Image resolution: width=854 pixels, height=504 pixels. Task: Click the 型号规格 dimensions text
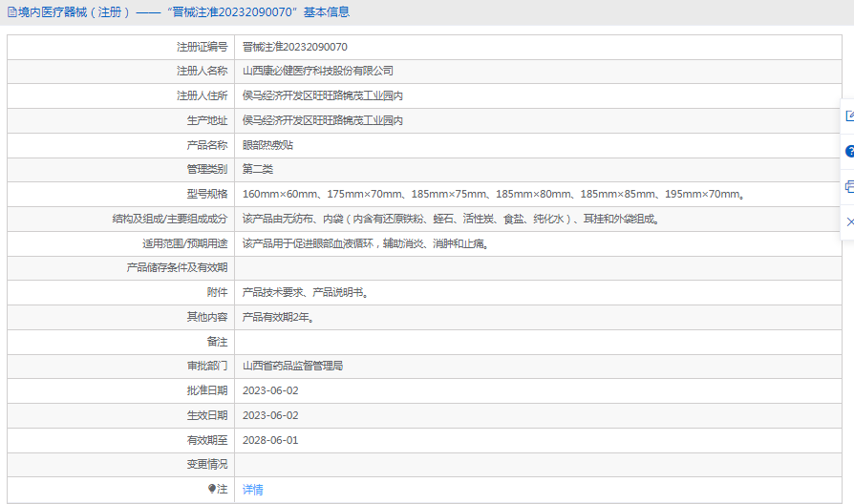[x=493, y=195]
